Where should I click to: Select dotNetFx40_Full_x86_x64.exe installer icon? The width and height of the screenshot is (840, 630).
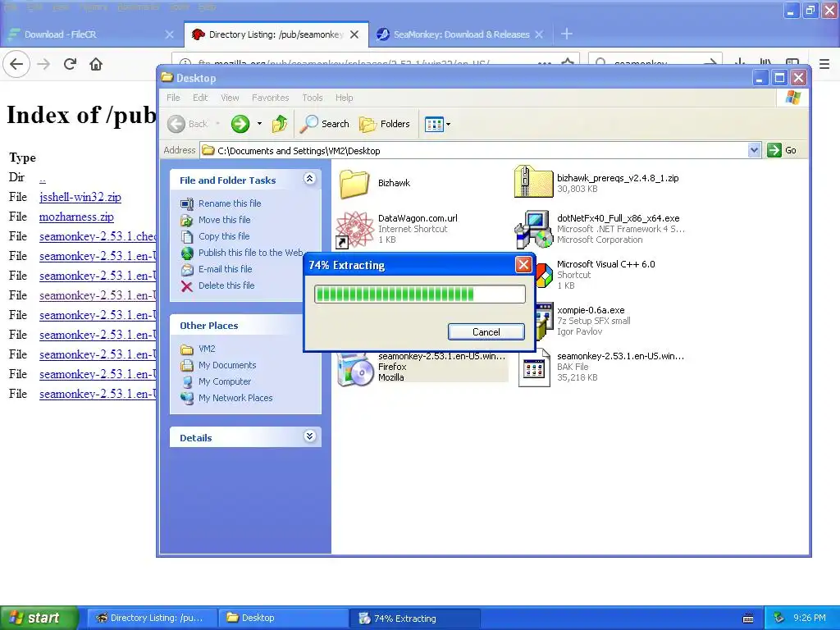coord(533,230)
